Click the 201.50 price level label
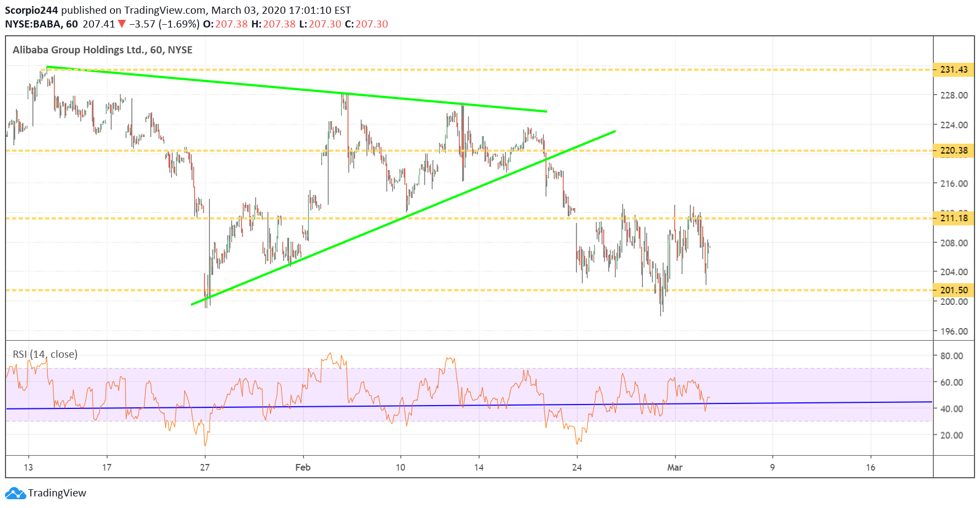Viewport: 980px width, 508px height. 953,290
